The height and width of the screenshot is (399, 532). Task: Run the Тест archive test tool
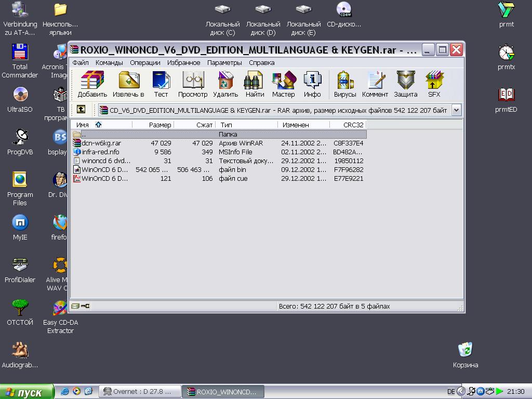(x=161, y=84)
